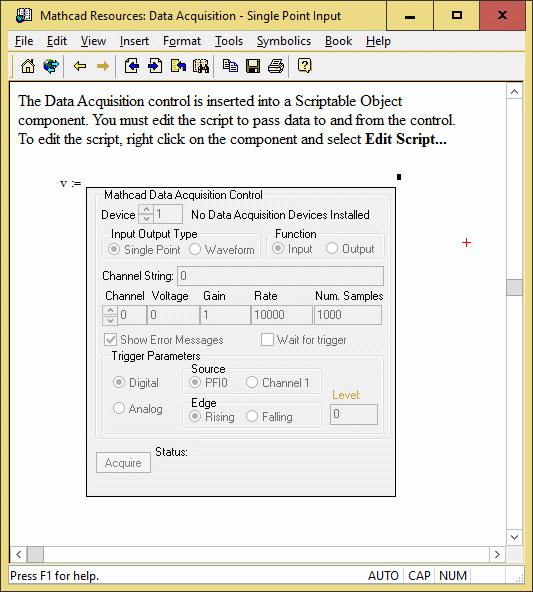Image resolution: width=533 pixels, height=592 pixels.
Task: Click the vertical scrollbar up arrow
Action: (514, 92)
